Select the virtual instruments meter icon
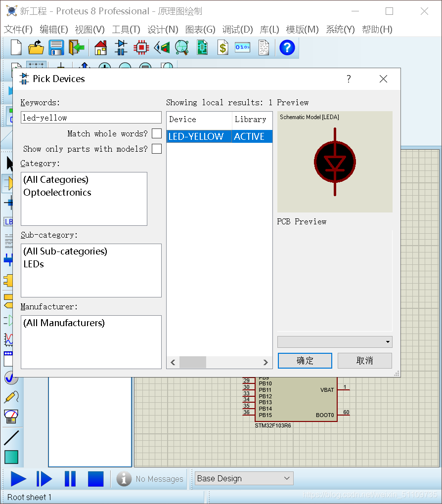 pyautogui.click(x=11, y=416)
